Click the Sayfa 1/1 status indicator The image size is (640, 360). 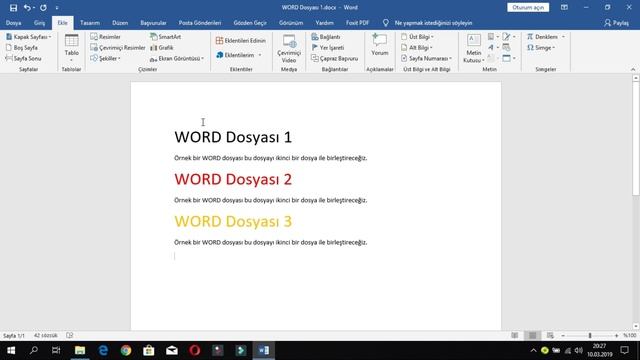pos(14,336)
